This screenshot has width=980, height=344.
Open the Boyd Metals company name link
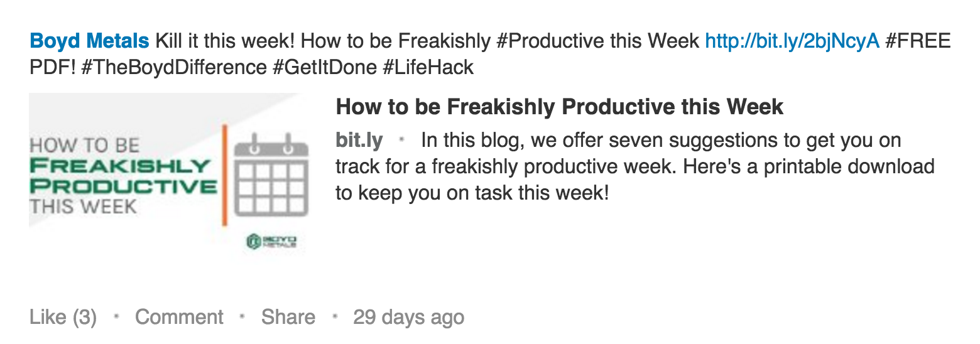pyautogui.click(x=89, y=41)
